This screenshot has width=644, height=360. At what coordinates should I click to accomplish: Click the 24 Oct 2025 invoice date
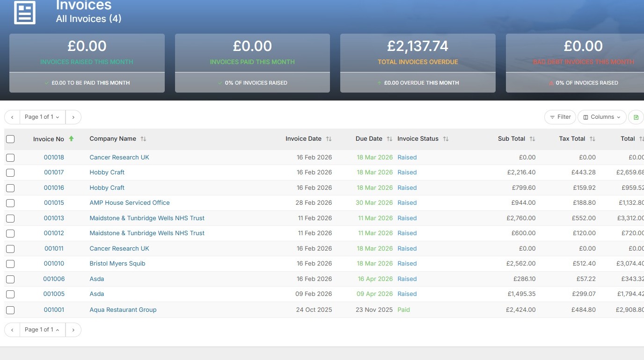[314, 310]
